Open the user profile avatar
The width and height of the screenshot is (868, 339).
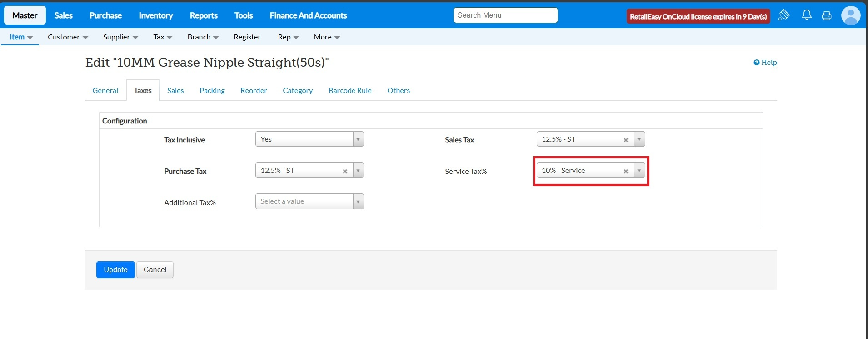pos(850,15)
